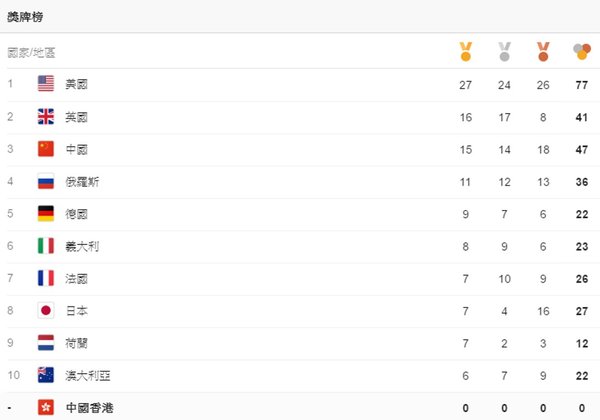600x420 pixels.
Task: Click the total medals column icon
Action: click(x=582, y=52)
